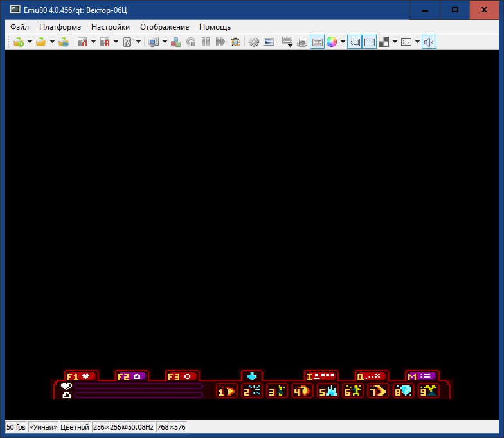Click the printer icon

point(302,42)
